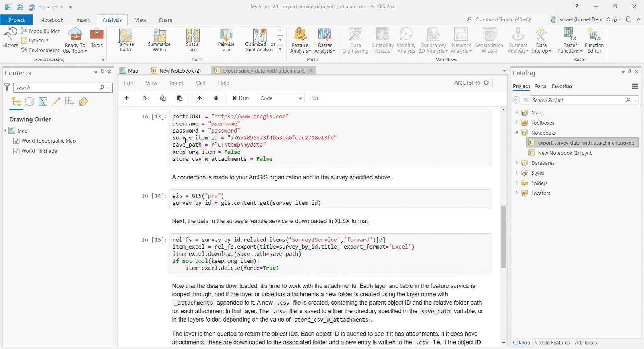Expand the Maps catalog node
Screen dimensions: 644x349
(517, 112)
